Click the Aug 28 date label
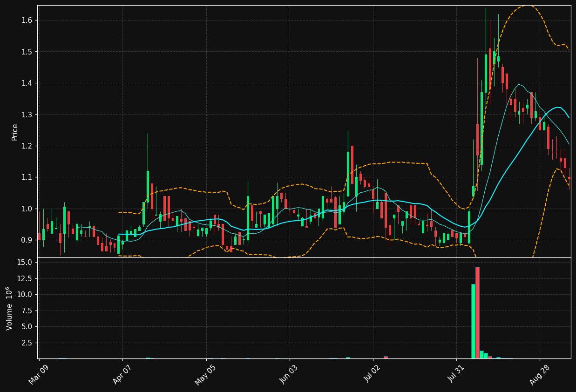The height and width of the screenshot is (392, 576). click(x=540, y=375)
